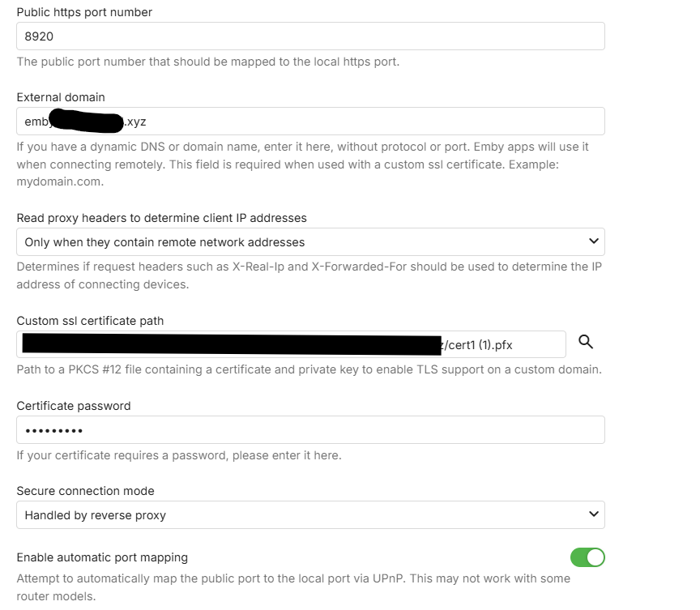Click into the External domain text field
The height and width of the screenshot is (610, 700).
click(365, 122)
